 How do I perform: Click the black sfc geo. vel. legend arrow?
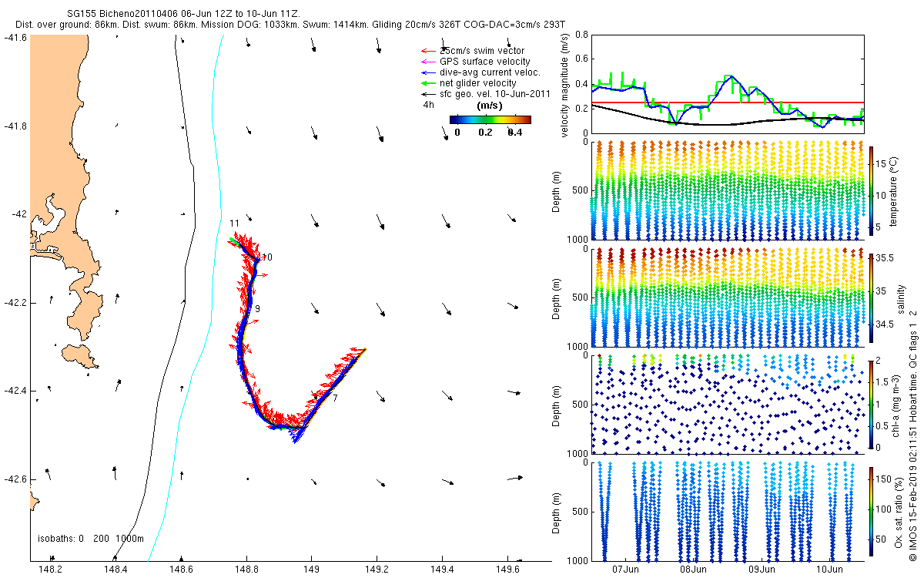(428, 94)
